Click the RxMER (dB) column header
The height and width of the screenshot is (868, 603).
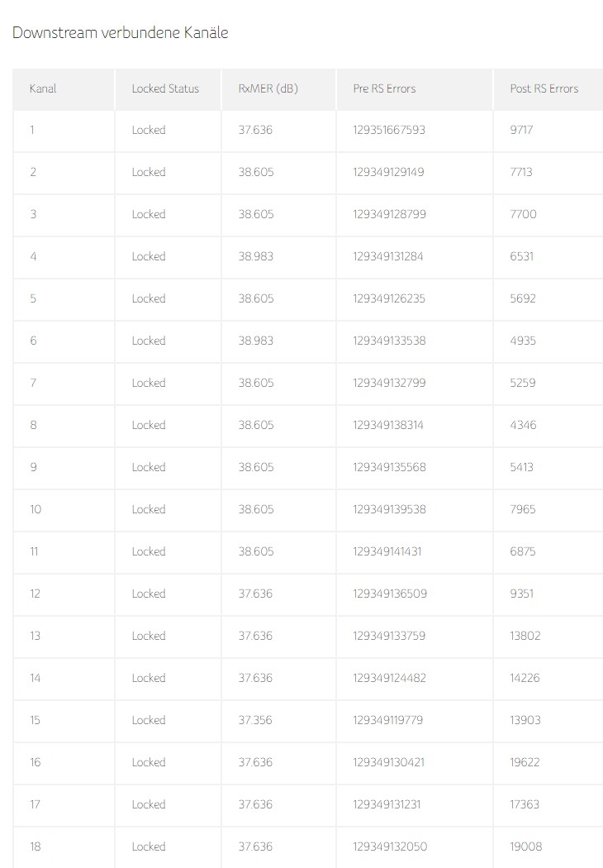coord(268,88)
